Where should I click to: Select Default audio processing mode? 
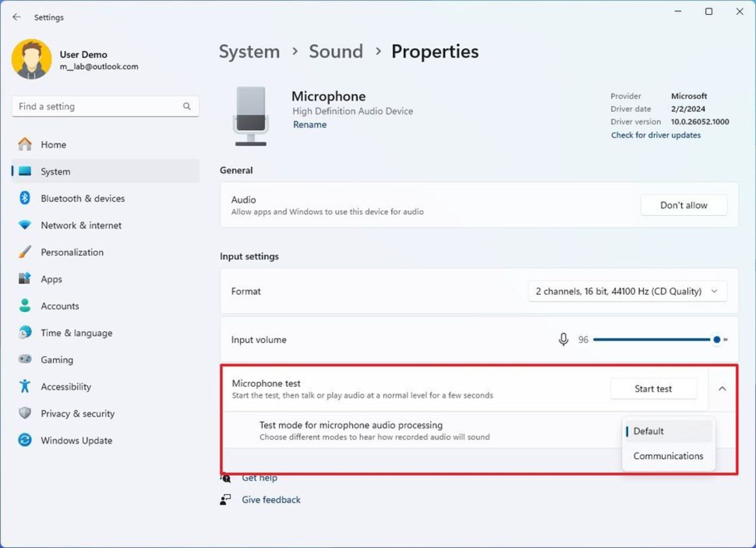(668, 431)
